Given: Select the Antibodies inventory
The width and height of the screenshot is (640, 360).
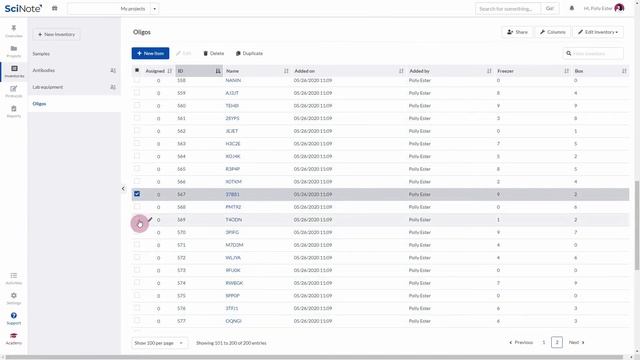Looking at the screenshot, I should pos(44,70).
